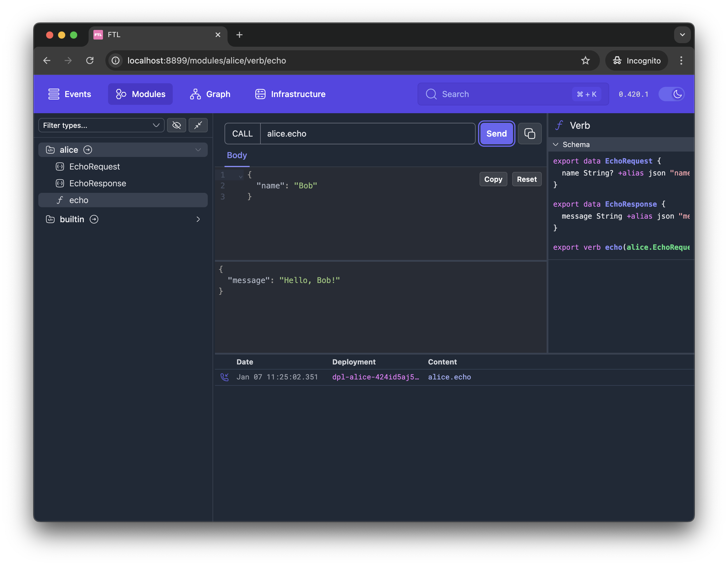The width and height of the screenshot is (728, 566).
Task: Click the Graph icon in navbar
Action: [x=195, y=94]
